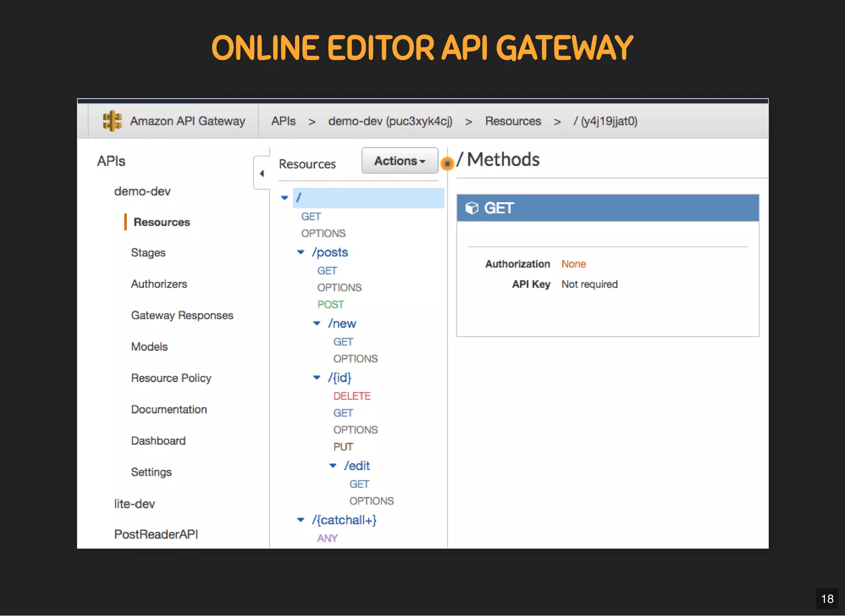Open Settings in the sidebar
The image size is (845, 616).
pyautogui.click(x=151, y=472)
